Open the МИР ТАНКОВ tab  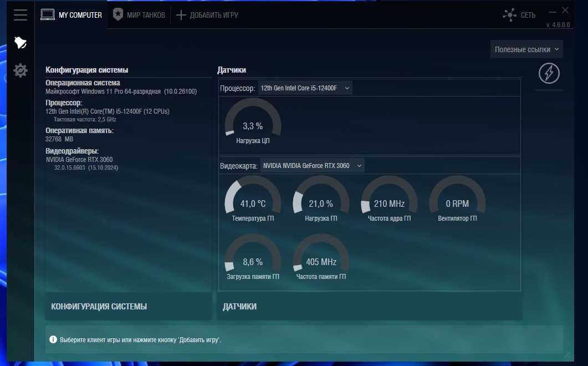[x=139, y=15]
